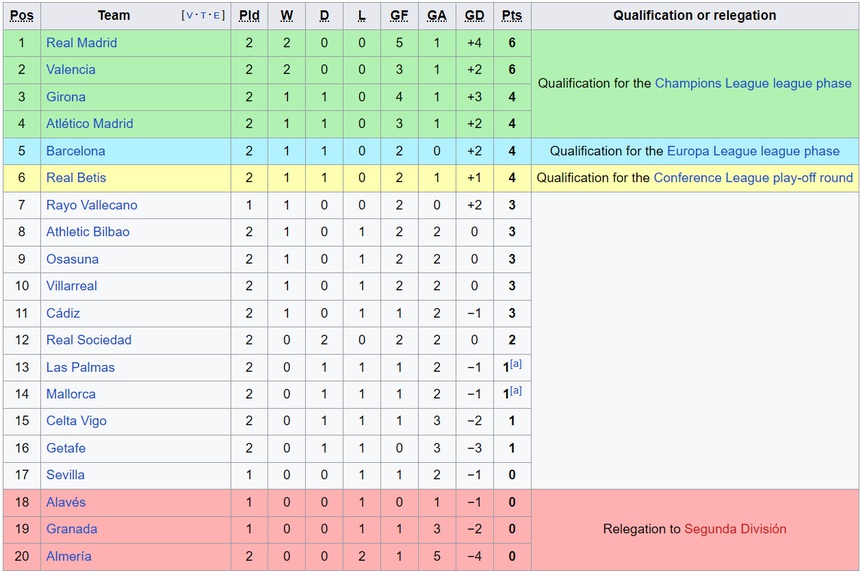Screen dimensions: 860x571
Task: Open the Real Madrid team link
Action: [x=81, y=43]
